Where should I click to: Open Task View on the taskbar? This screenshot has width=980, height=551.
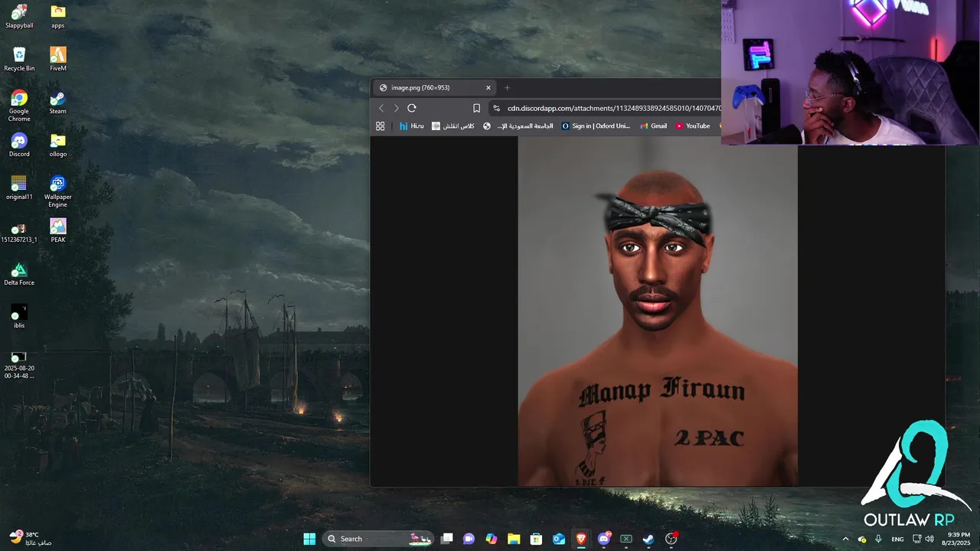tap(447, 539)
